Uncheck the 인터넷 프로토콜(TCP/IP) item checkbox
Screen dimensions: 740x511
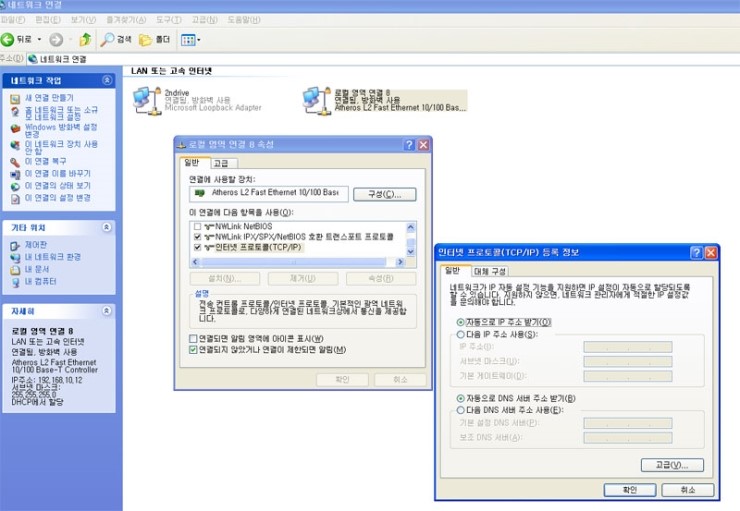196,248
